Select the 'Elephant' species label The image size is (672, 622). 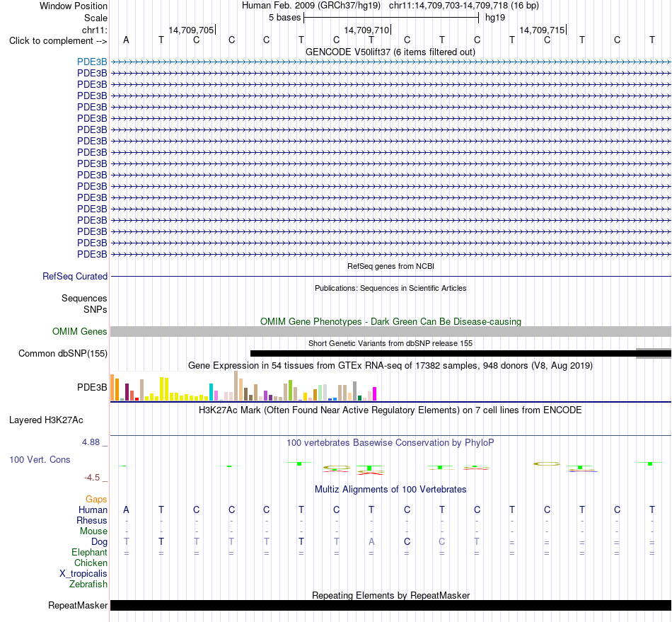coord(89,552)
